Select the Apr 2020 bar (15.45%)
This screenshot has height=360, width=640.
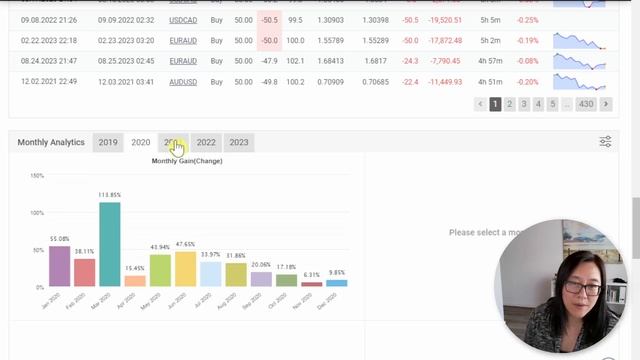coord(135,281)
